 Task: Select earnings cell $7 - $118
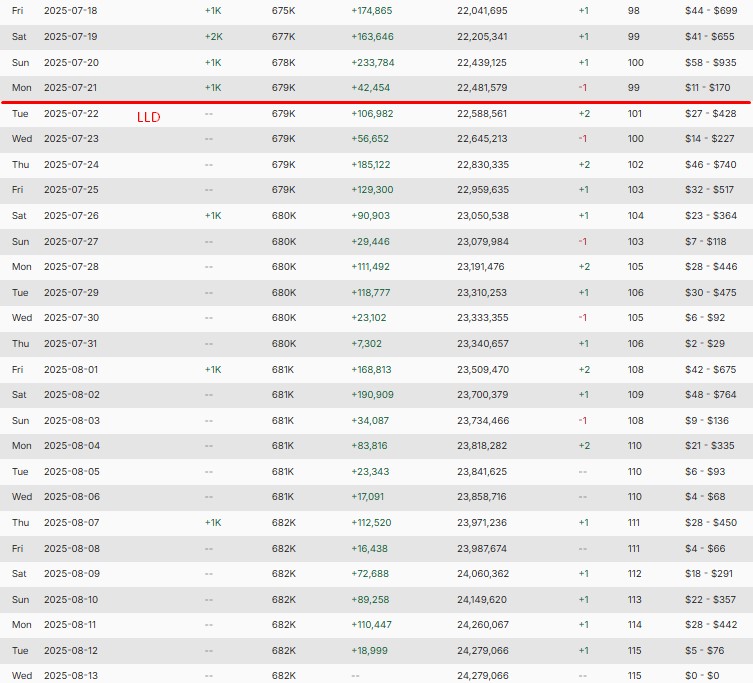705,241
